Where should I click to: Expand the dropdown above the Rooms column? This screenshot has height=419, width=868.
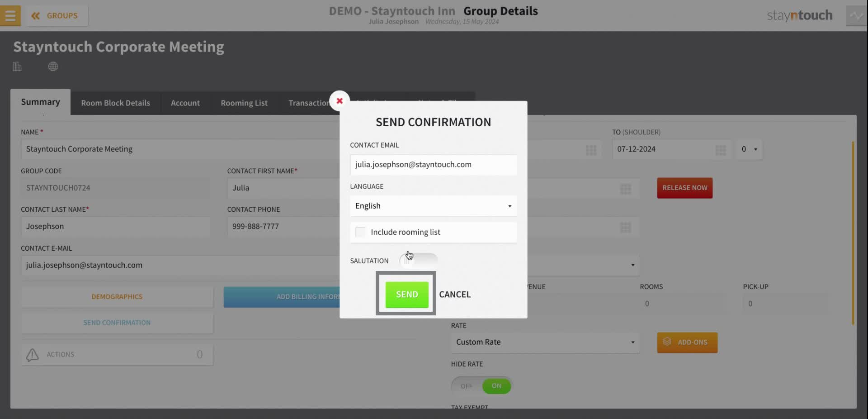coord(583,265)
